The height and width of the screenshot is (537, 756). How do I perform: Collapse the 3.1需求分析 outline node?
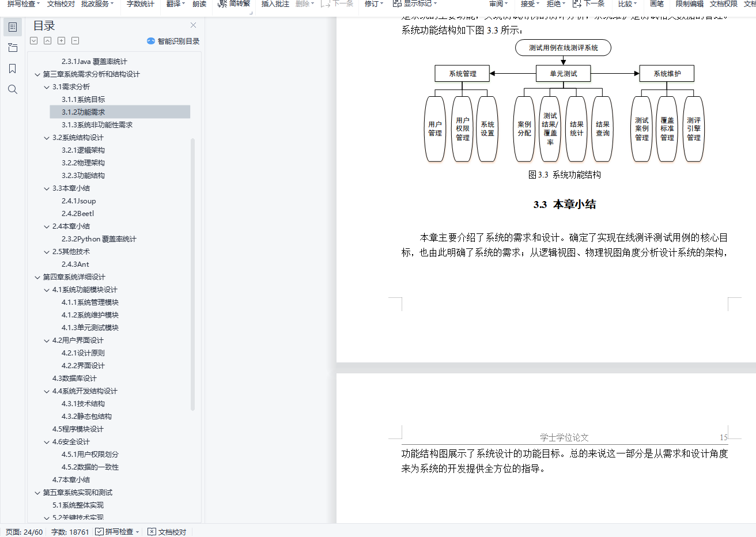(47, 87)
